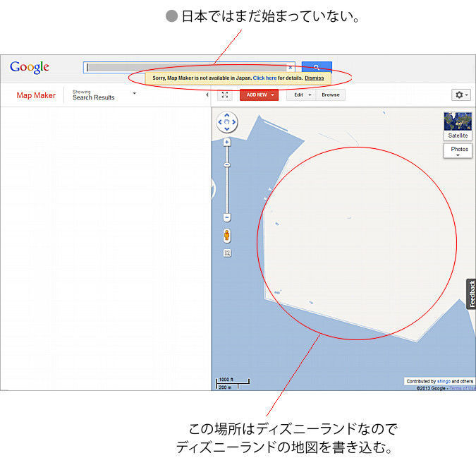Click the zoom-to-area box icon
Viewport: 476px width, 470px height.
tap(227, 253)
